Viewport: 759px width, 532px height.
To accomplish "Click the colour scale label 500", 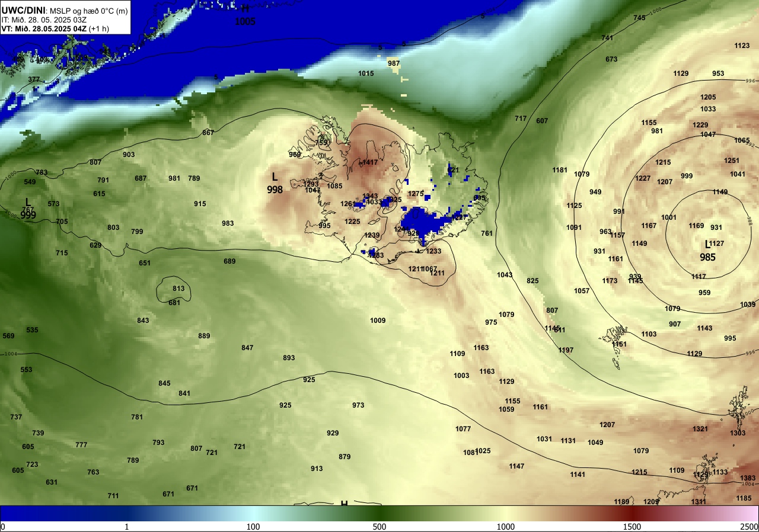I will 379,527.
